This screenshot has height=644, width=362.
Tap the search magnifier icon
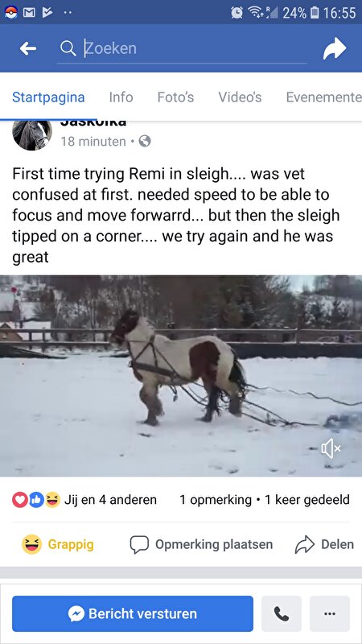68,48
